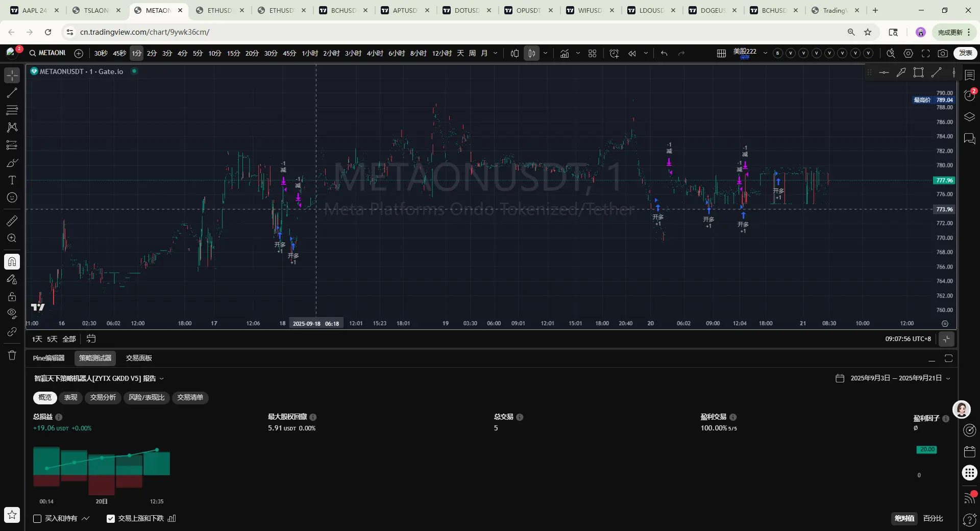
Task: Expand the timeframe intervals dropdown arrow
Action: tap(495, 53)
